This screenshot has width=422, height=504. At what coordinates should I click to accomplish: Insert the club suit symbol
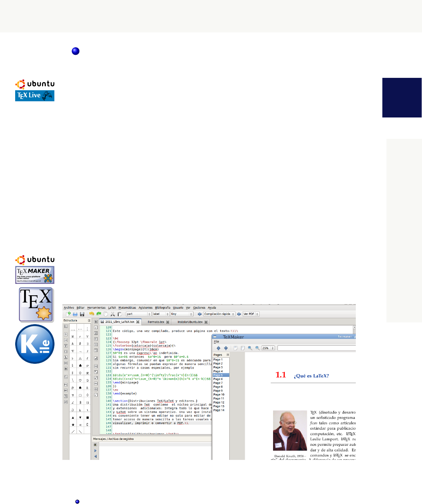(x=80, y=366)
